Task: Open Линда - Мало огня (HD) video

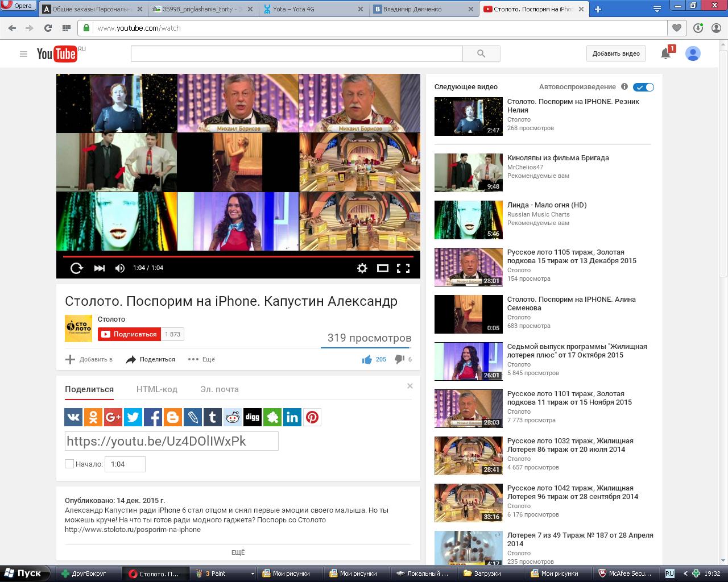Action: (547, 205)
